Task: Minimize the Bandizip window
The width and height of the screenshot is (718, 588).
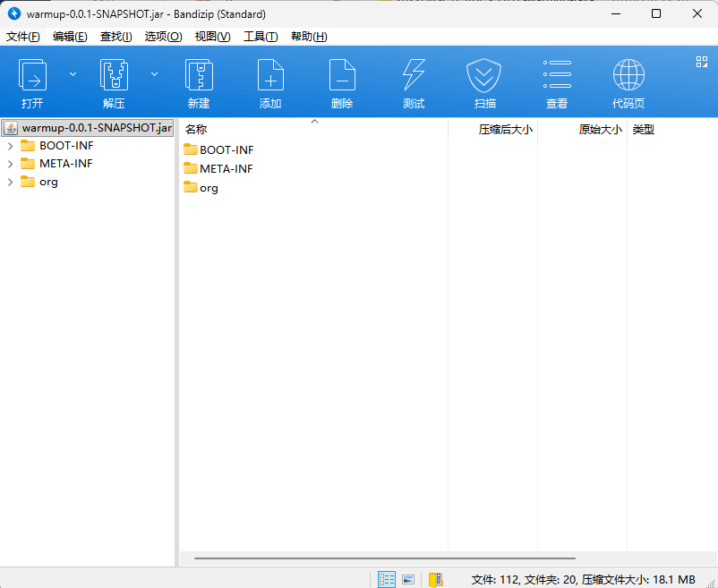Action: (x=616, y=13)
